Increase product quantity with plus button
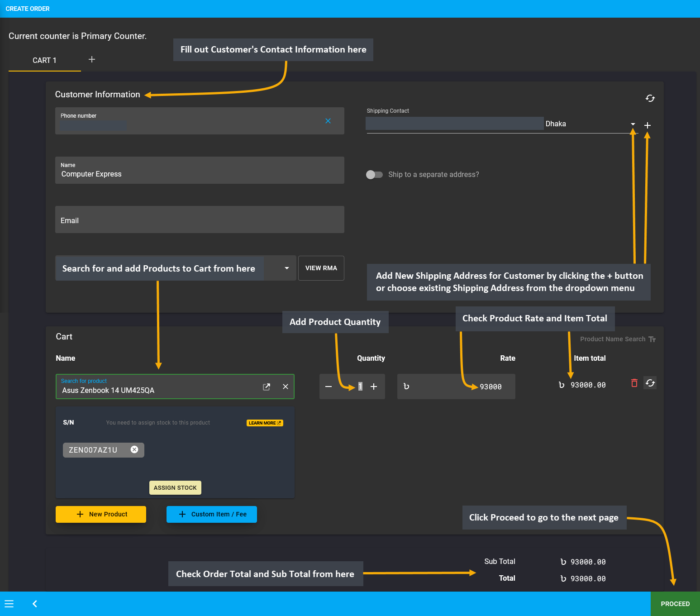 tap(374, 387)
